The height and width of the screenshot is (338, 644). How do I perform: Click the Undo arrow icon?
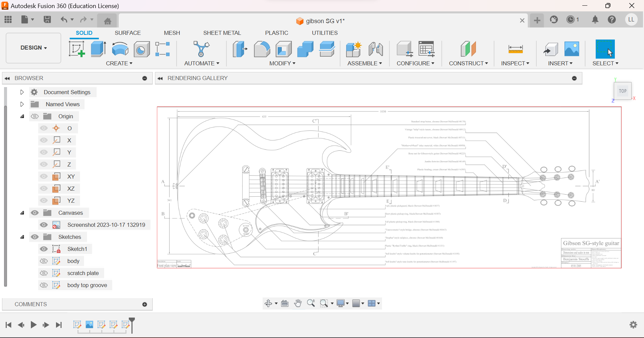(x=64, y=19)
